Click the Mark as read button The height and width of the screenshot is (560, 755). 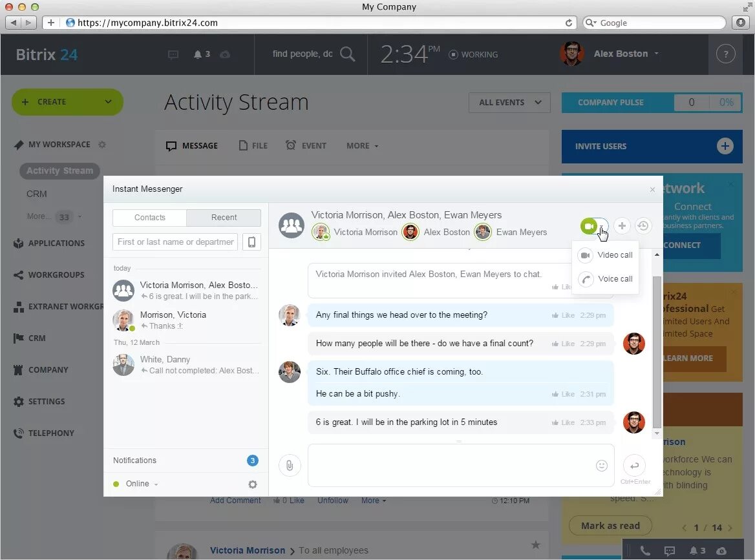(x=610, y=526)
